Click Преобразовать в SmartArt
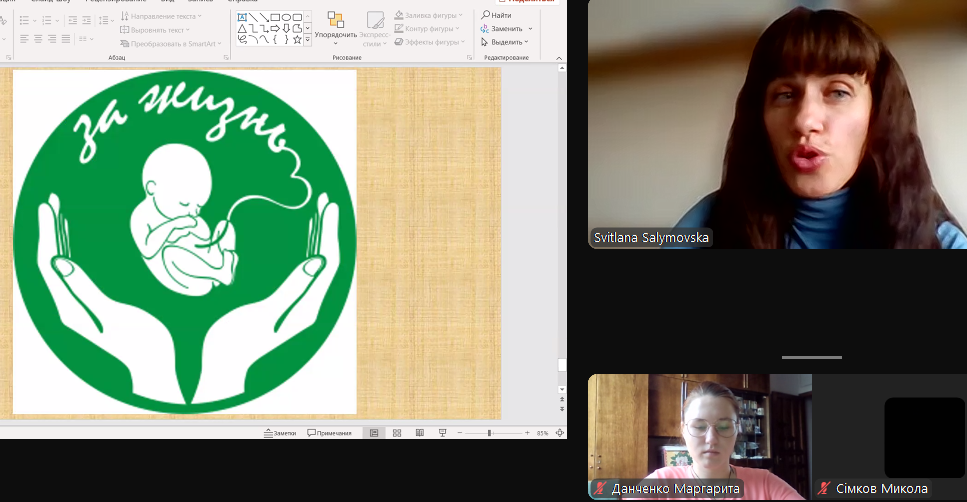The height and width of the screenshot is (502, 967). coord(171,44)
